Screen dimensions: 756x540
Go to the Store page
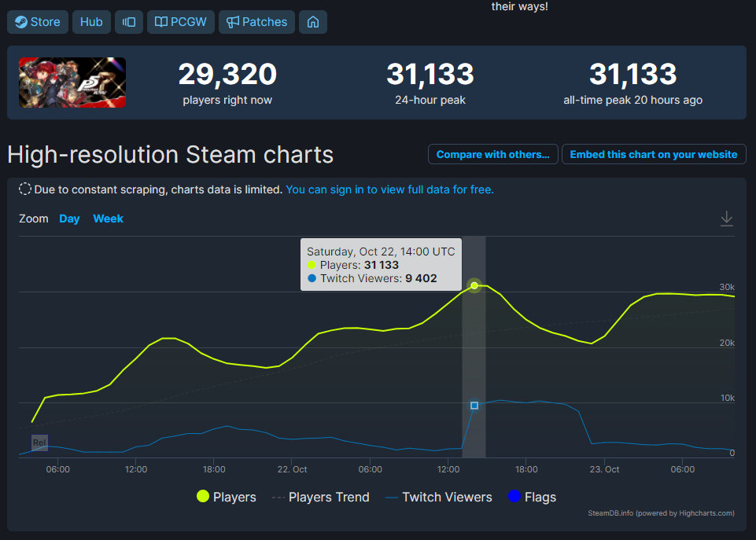[38, 21]
